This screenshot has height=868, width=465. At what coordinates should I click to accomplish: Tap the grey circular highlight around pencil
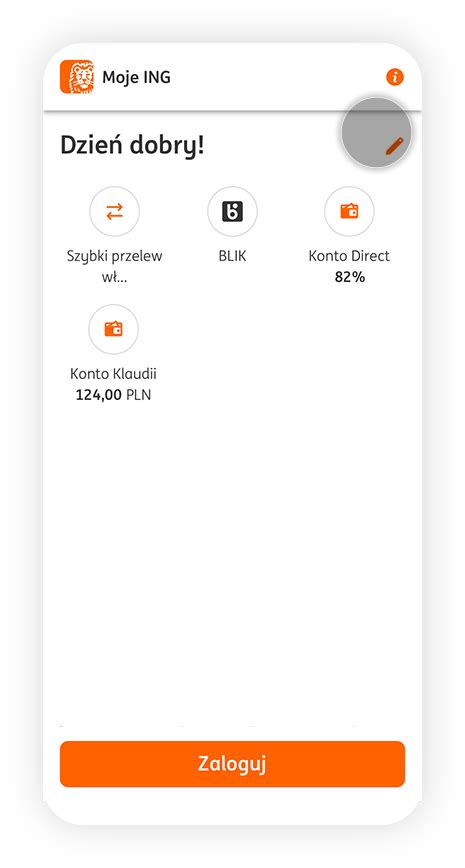[376, 133]
